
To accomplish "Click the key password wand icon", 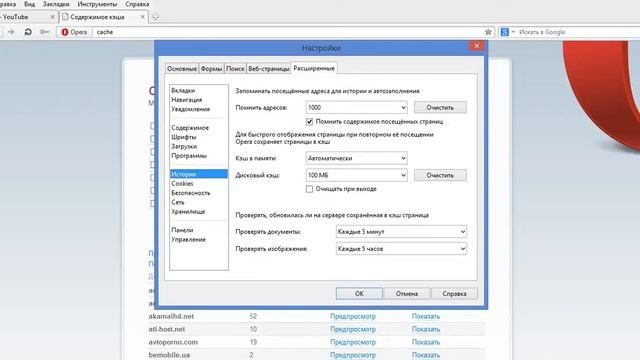I will pos(44,32).
